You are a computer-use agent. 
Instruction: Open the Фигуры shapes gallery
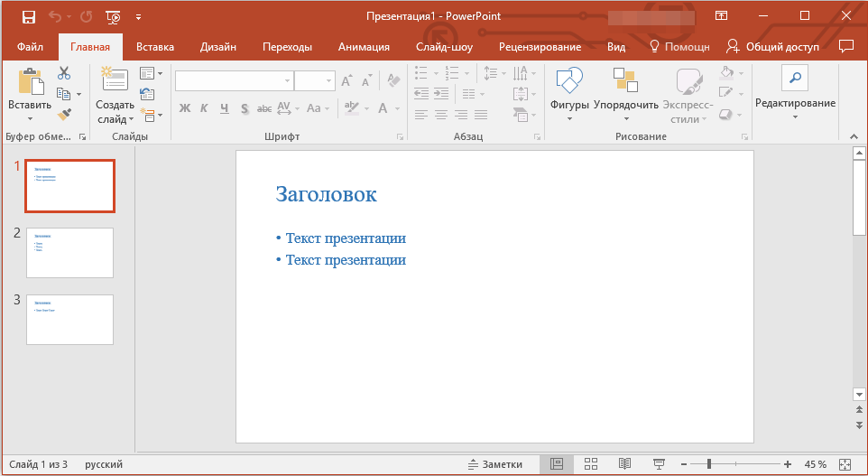[569, 94]
